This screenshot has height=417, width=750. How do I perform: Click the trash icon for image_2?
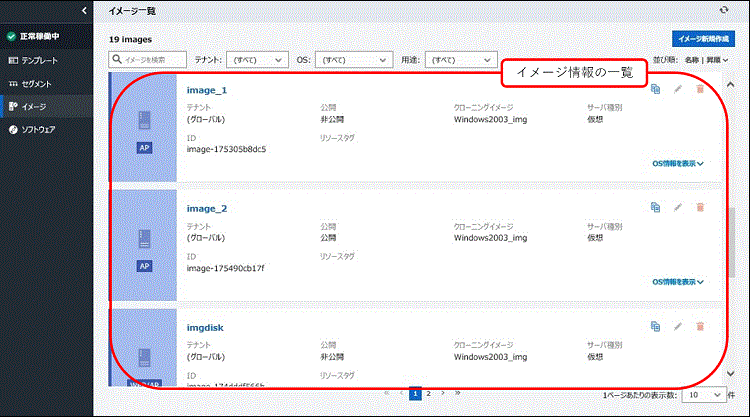(x=700, y=207)
